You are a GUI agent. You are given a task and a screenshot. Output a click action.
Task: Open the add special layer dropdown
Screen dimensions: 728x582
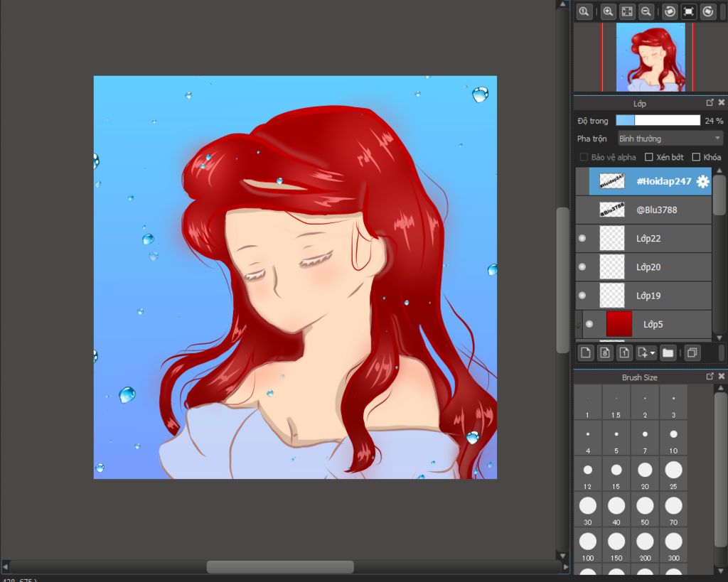pyautogui.click(x=646, y=353)
